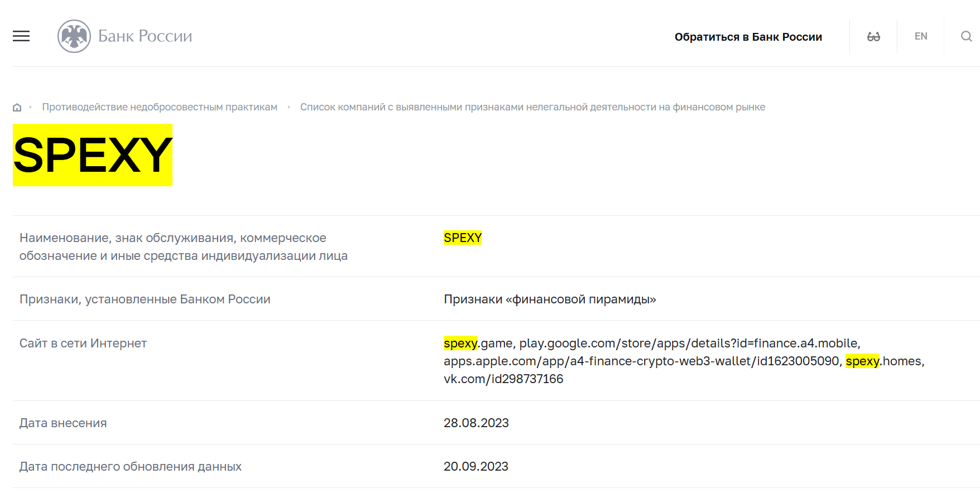Click the Bank of Russia eagle emblem
980x498 pixels.
point(74,36)
